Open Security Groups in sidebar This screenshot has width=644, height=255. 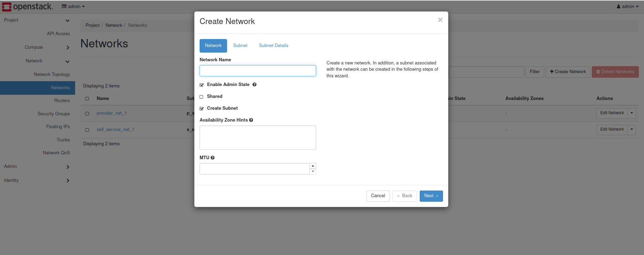pyautogui.click(x=54, y=114)
